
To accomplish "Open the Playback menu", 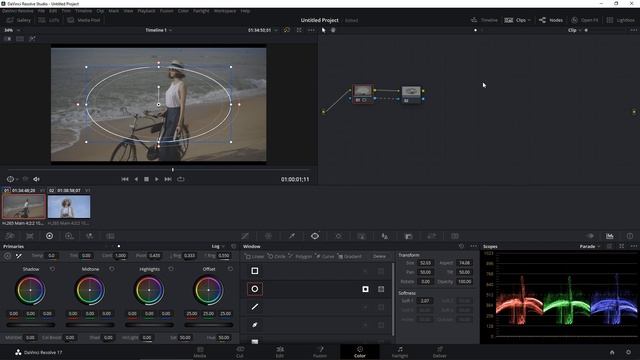I will (146, 11).
